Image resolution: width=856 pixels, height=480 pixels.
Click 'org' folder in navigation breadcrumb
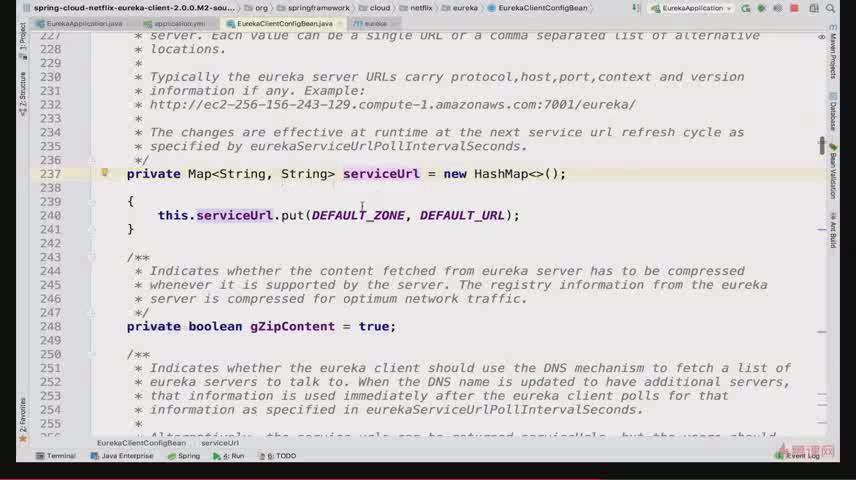coord(257,8)
